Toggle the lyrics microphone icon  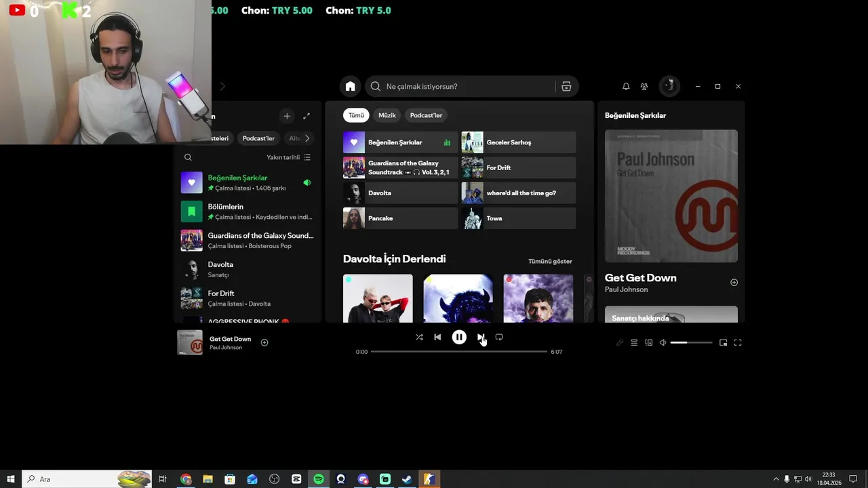pos(619,343)
